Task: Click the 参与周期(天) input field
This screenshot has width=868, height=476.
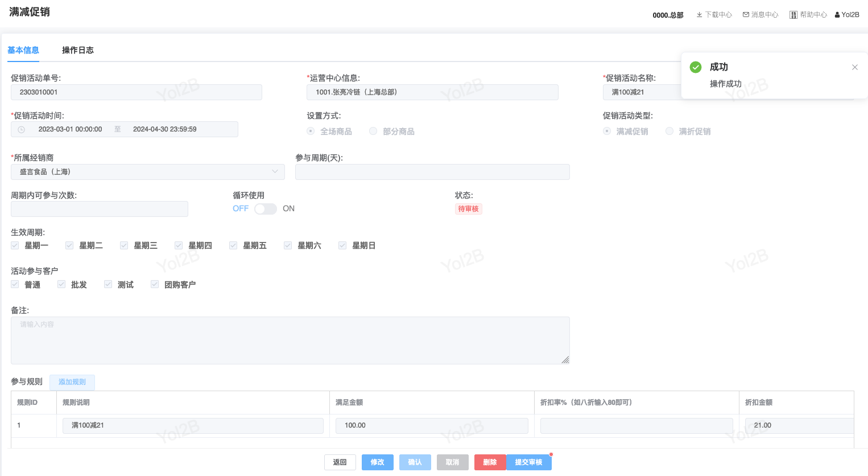Action: pyautogui.click(x=432, y=172)
